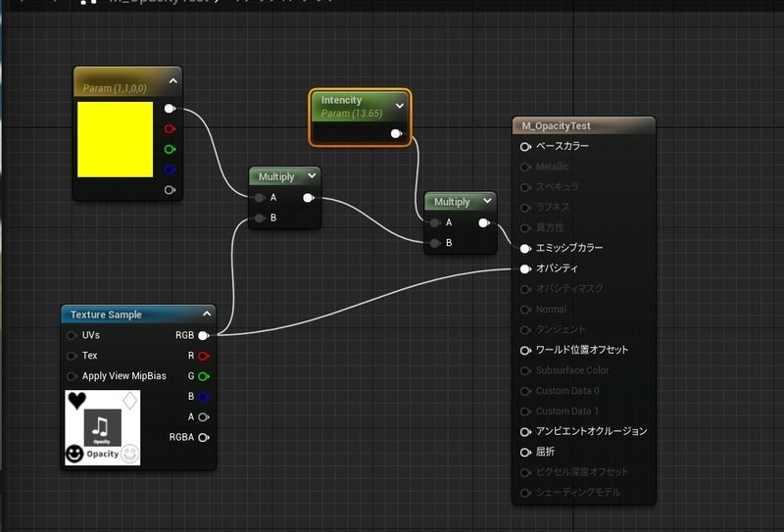This screenshot has width=784, height=532.
Task: Click input pin B of Multiply node wired from Texture Sample
Action: point(259,218)
